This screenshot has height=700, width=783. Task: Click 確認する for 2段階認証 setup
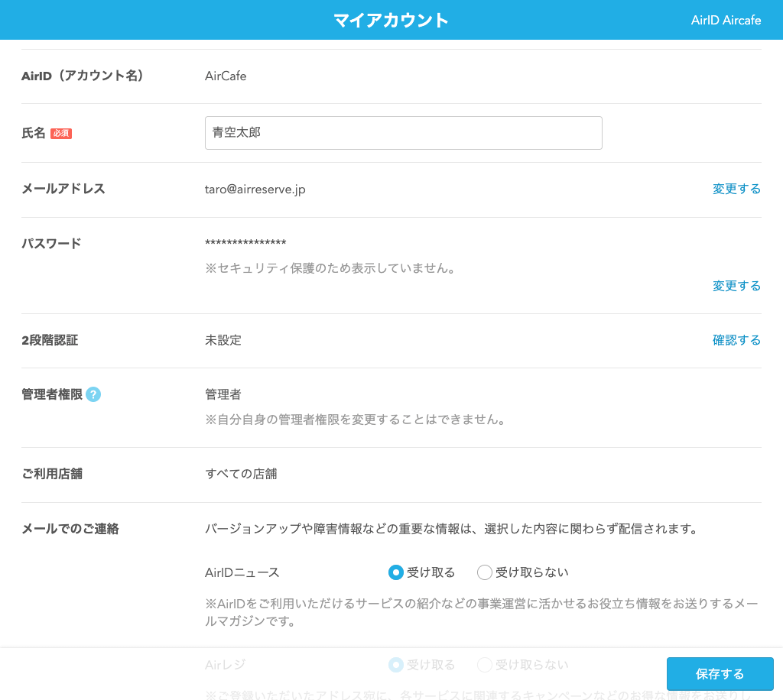tap(736, 340)
